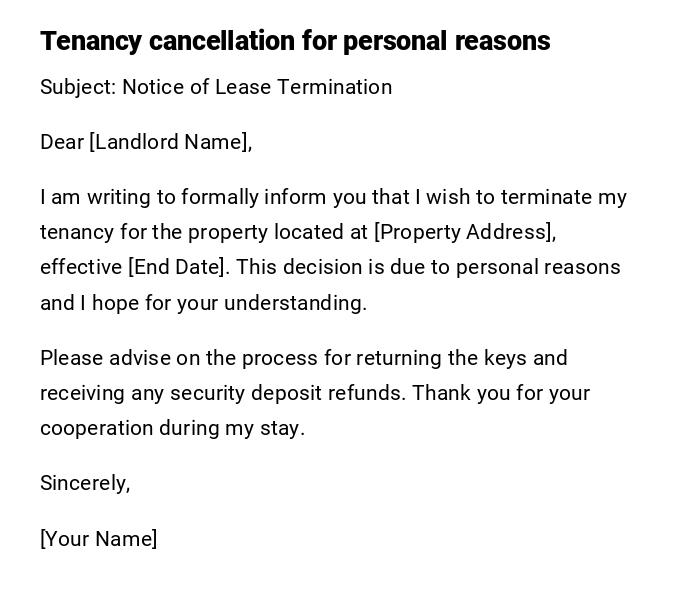Click "Thank you for your" in the second paragraph
Viewport: 700px width, 601px height.
[501, 393]
